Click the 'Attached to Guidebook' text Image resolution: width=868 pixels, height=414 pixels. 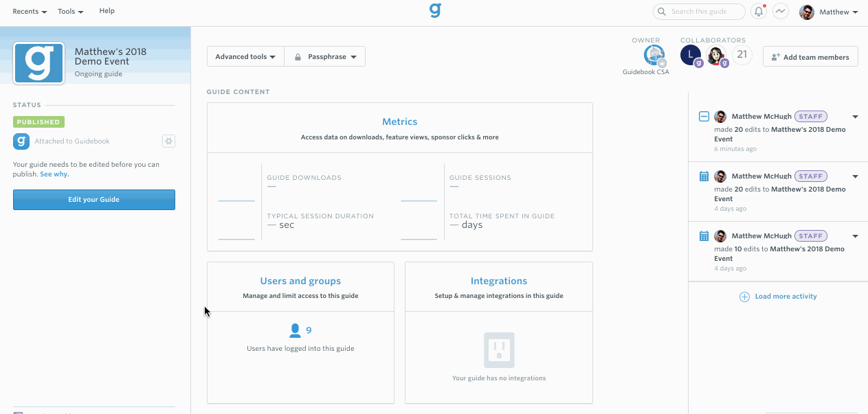point(72,141)
